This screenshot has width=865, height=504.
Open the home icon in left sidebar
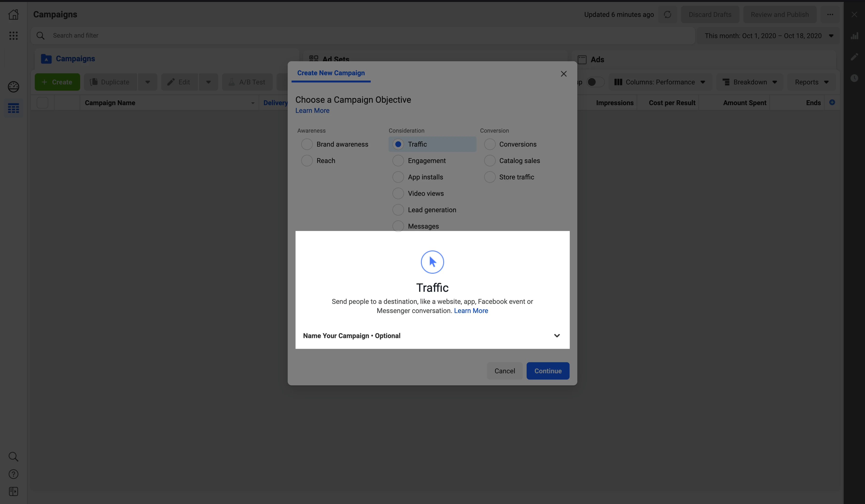point(13,14)
